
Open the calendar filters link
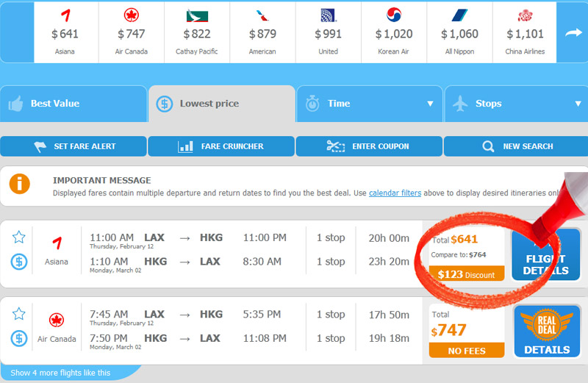(395, 193)
